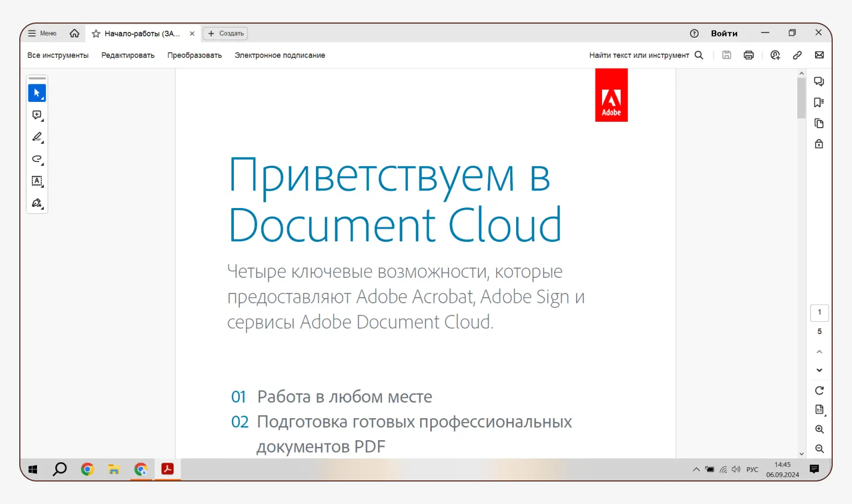Choose the selection arrow tool
This screenshot has height=504, width=852.
[37, 93]
